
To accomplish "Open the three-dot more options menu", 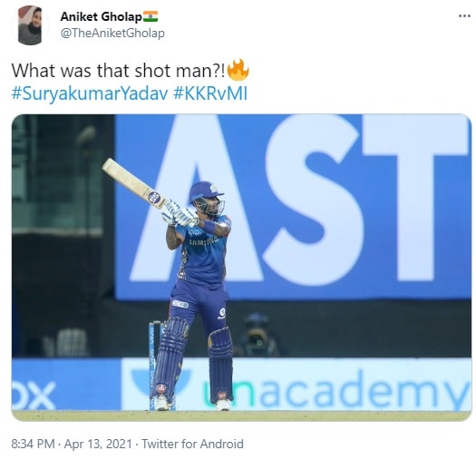I will (x=464, y=16).
